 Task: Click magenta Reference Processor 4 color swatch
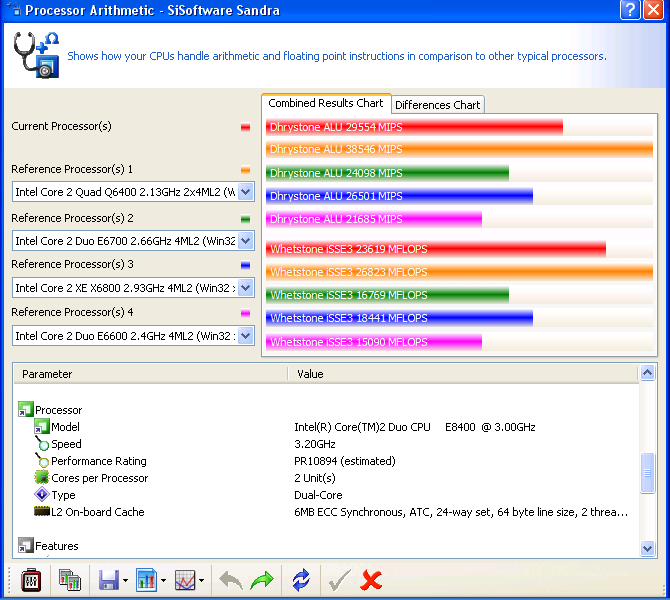point(245,313)
